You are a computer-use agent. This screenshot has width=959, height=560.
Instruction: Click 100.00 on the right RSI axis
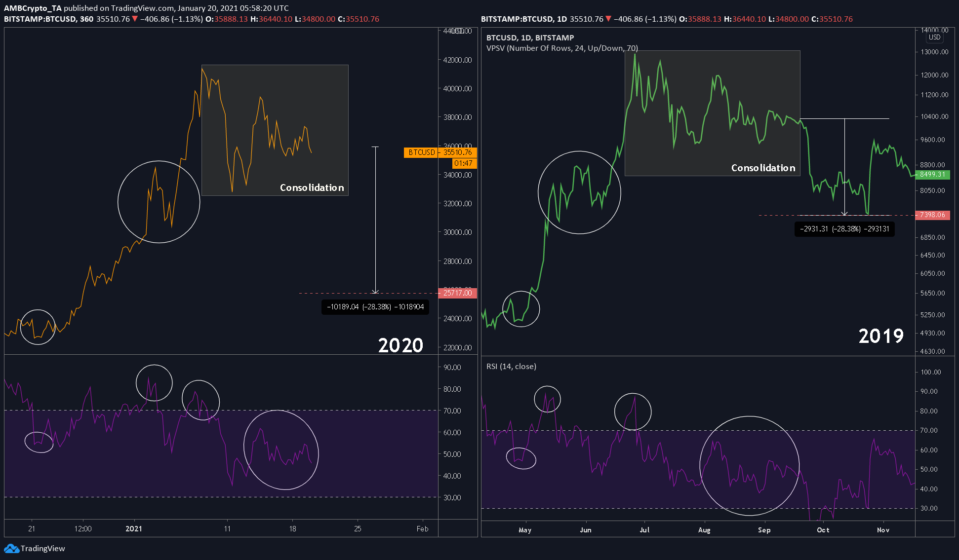point(931,372)
